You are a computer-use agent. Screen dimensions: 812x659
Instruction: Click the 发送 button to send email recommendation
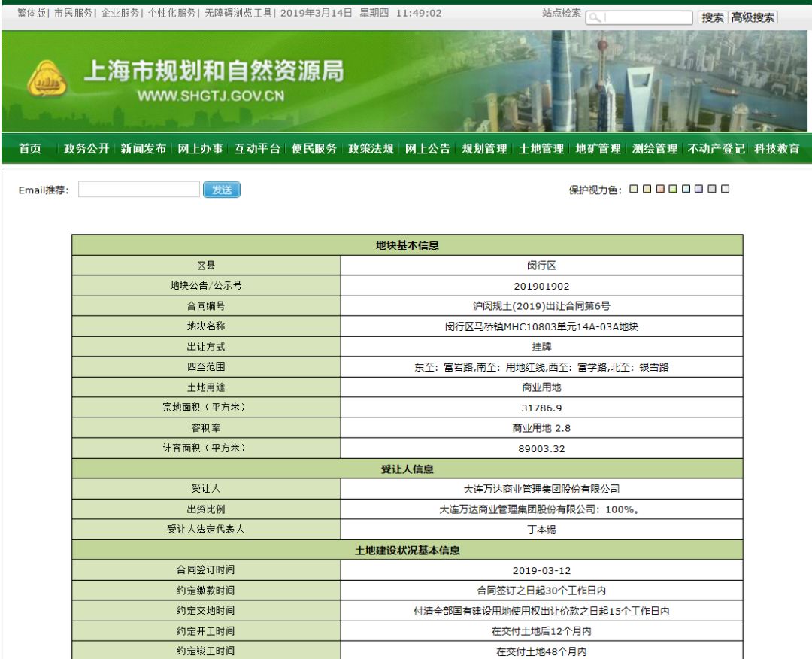click(222, 189)
